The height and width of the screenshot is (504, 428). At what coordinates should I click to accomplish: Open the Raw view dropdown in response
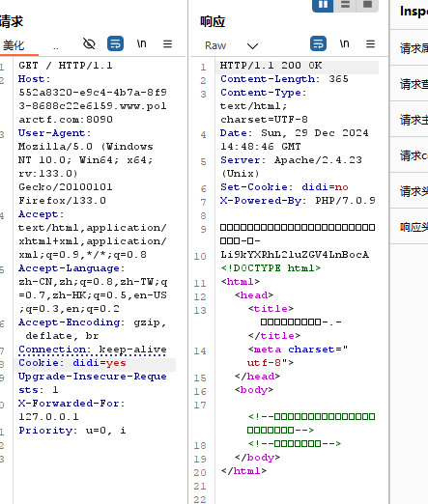(232, 45)
